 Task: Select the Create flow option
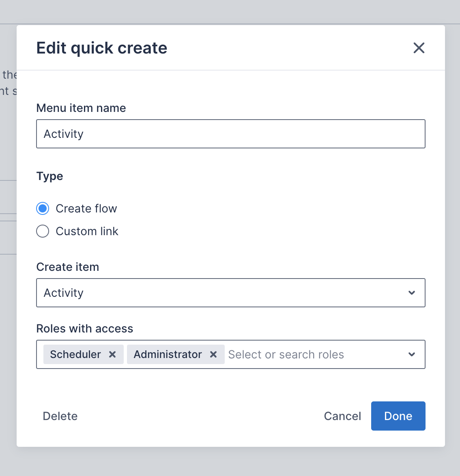pos(43,208)
